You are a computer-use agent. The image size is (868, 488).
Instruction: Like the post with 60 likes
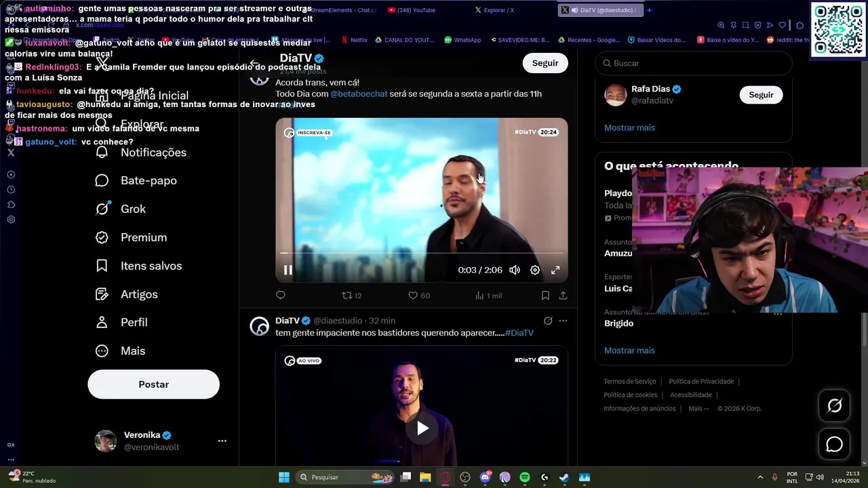tap(419, 296)
